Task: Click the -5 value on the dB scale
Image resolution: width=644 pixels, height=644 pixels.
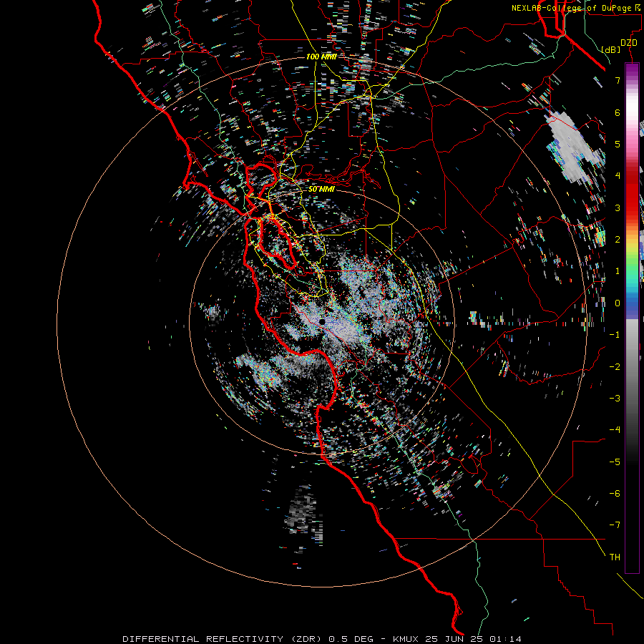Action: click(615, 462)
